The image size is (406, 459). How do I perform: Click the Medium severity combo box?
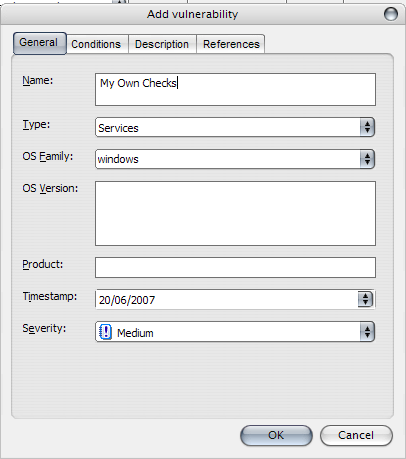click(x=235, y=332)
